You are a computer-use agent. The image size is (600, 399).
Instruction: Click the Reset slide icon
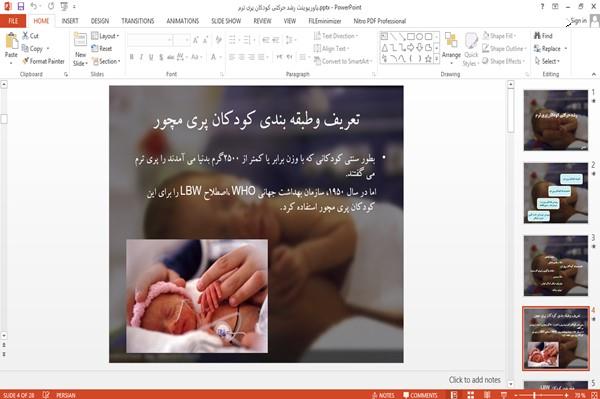click(95, 48)
